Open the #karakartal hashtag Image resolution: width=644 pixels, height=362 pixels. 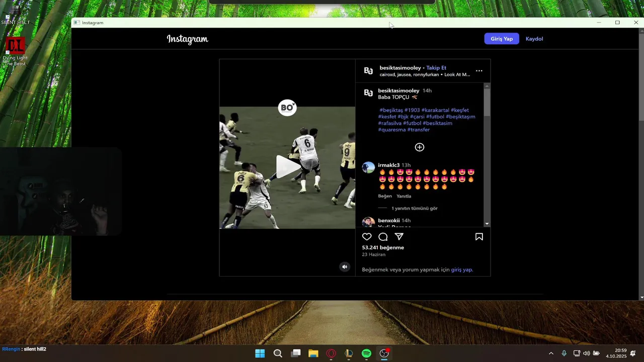(x=435, y=110)
